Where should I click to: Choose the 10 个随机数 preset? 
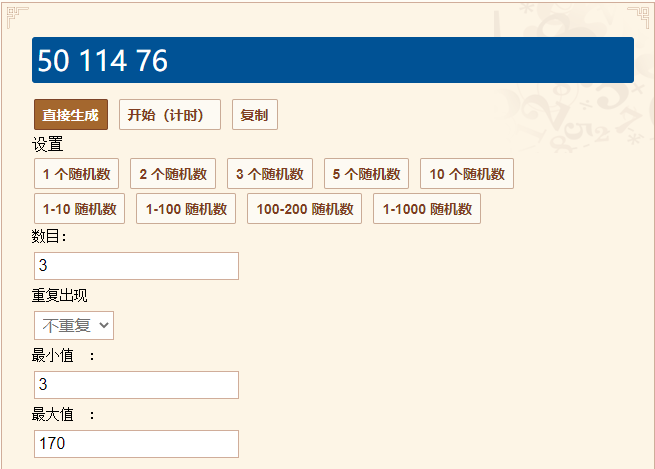(x=467, y=173)
